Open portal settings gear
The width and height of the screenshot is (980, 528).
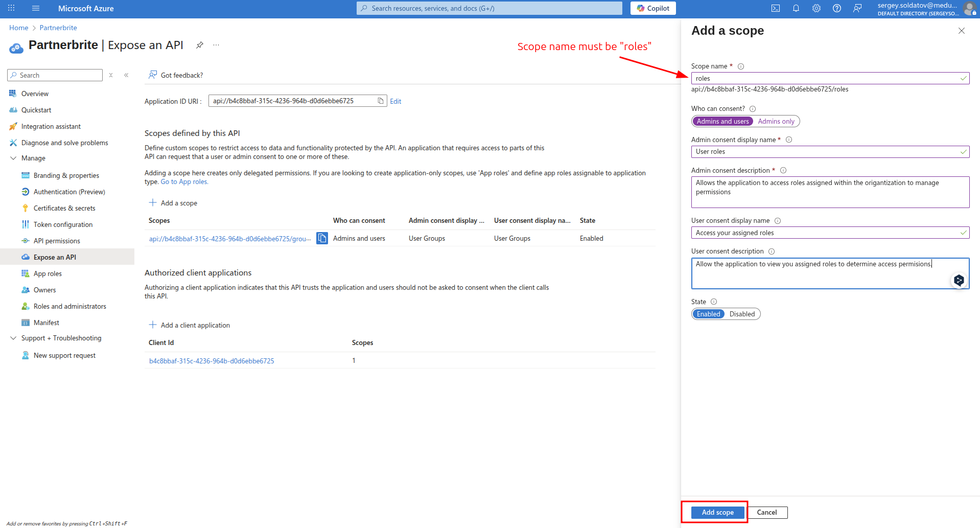tap(816, 8)
